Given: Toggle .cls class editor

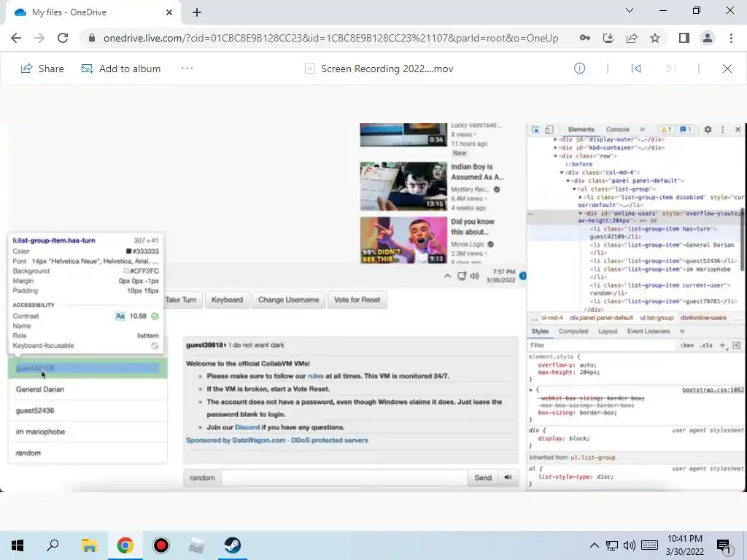Looking at the screenshot, I should [x=706, y=345].
